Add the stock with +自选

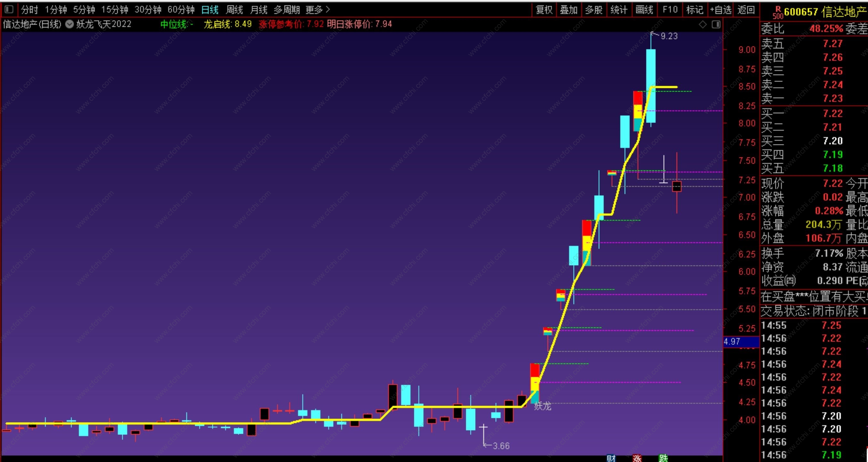721,9
